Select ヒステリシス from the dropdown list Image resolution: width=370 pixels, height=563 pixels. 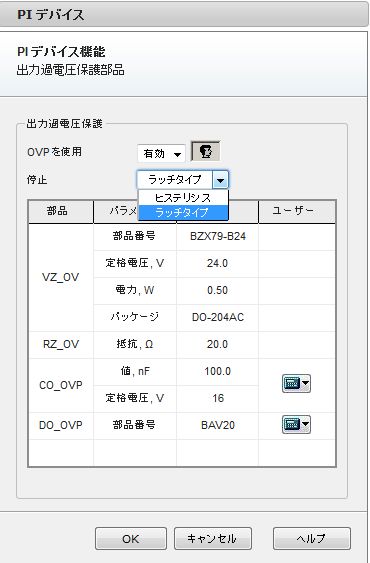(x=183, y=198)
